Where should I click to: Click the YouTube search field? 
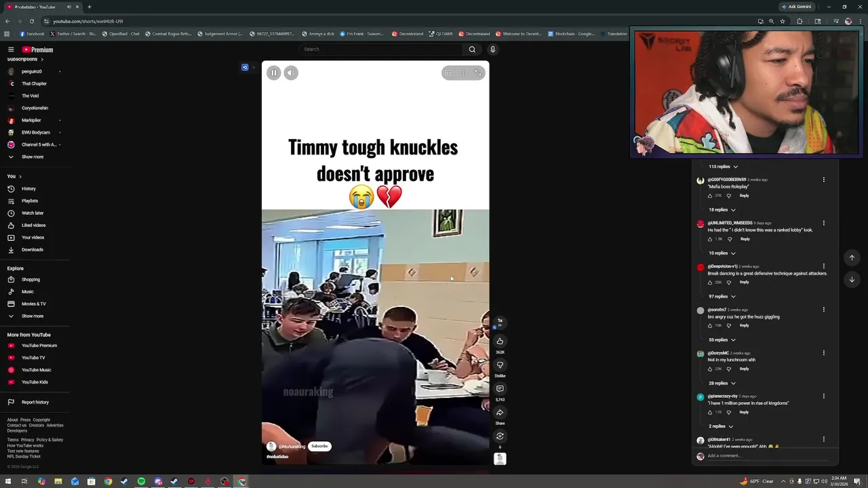[381, 49]
